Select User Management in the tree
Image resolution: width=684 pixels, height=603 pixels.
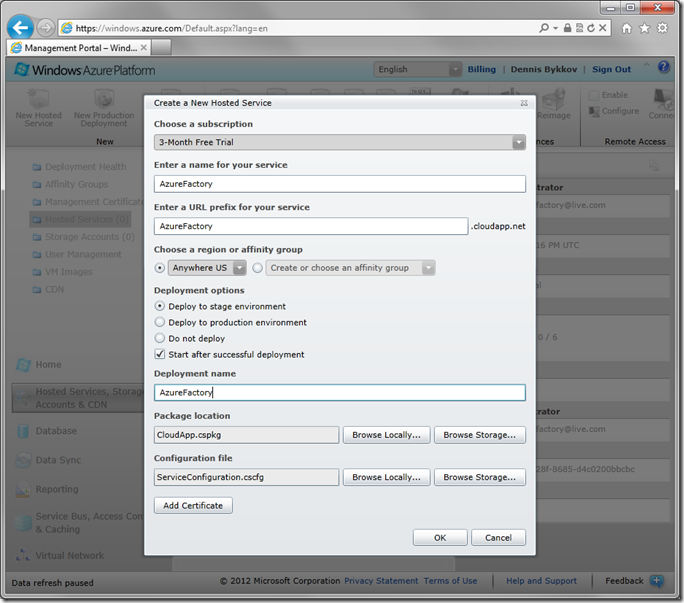pos(83,254)
